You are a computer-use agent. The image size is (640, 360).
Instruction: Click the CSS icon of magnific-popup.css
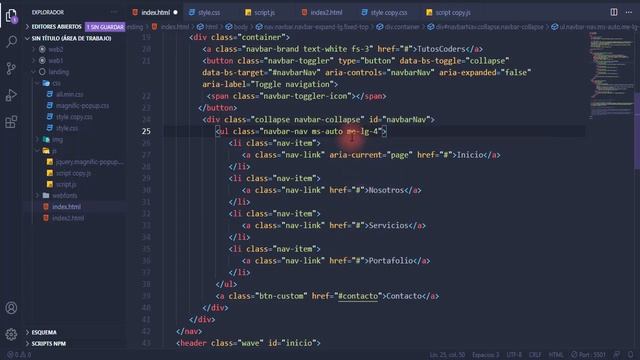[50, 105]
